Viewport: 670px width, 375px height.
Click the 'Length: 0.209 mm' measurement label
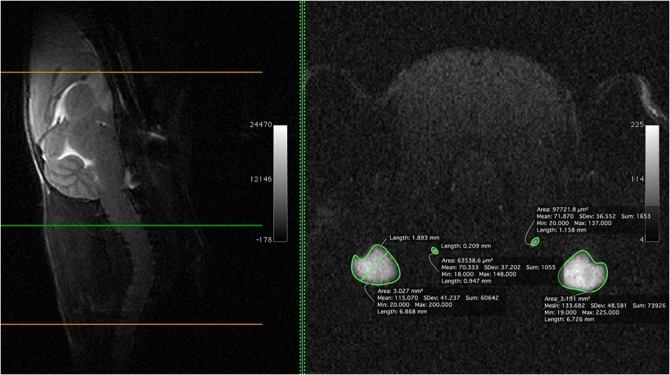tap(466, 246)
